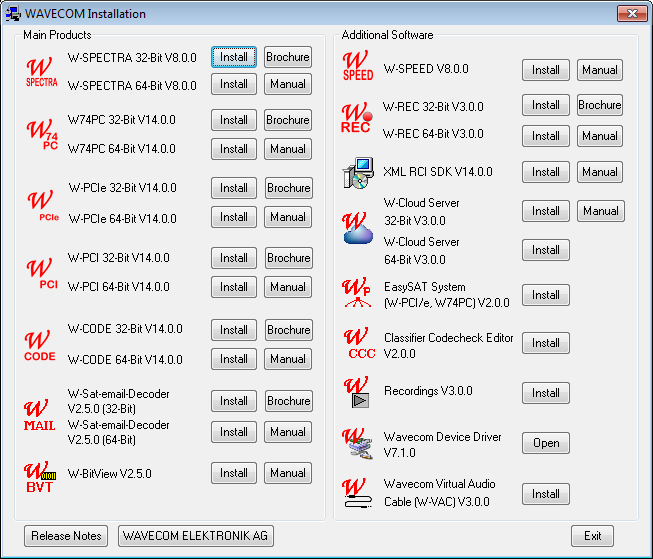The height and width of the screenshot is (559, 653).
Task: Click the W-Cloud Server cloud icon
Action: pos(357,228)
